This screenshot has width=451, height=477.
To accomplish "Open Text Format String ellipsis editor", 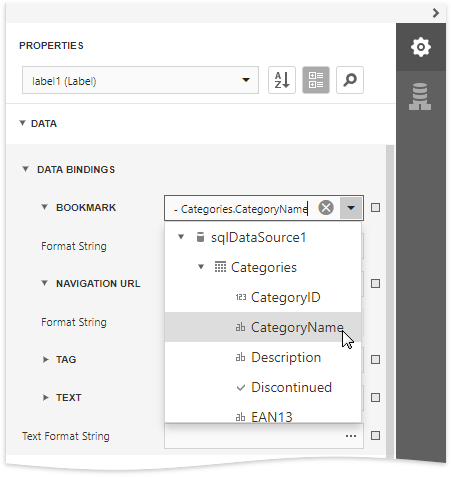I will click(351, 436).
